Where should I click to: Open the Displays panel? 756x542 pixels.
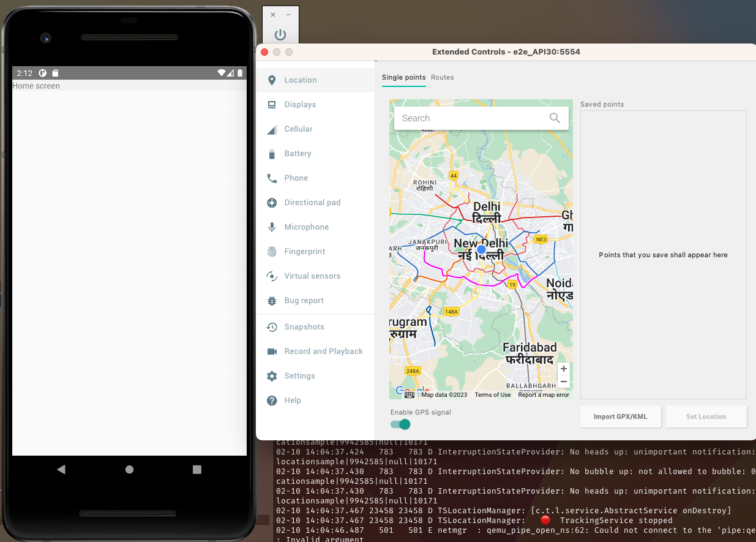(x=300, y=104)
